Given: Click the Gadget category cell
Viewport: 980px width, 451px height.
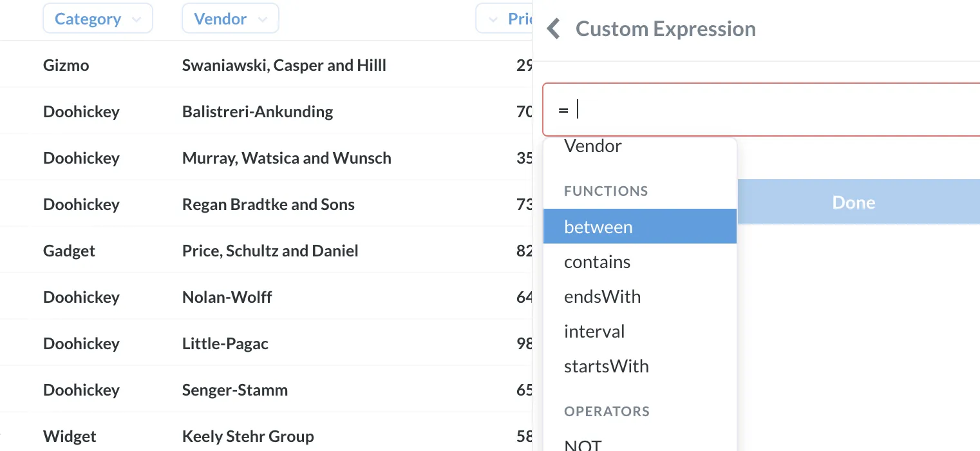Looking at the screenshot, I should [x=69, y=251].
